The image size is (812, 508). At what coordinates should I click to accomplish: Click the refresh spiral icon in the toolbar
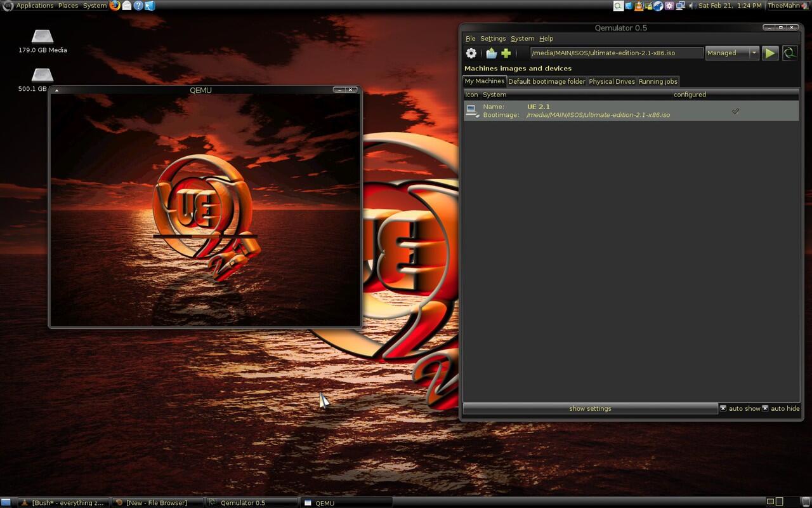790,53
